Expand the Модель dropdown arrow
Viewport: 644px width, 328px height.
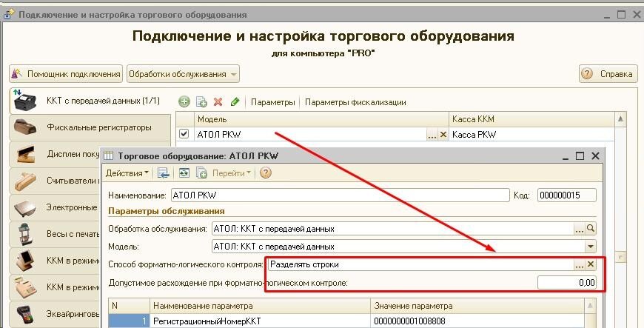[x=591, y=247]
